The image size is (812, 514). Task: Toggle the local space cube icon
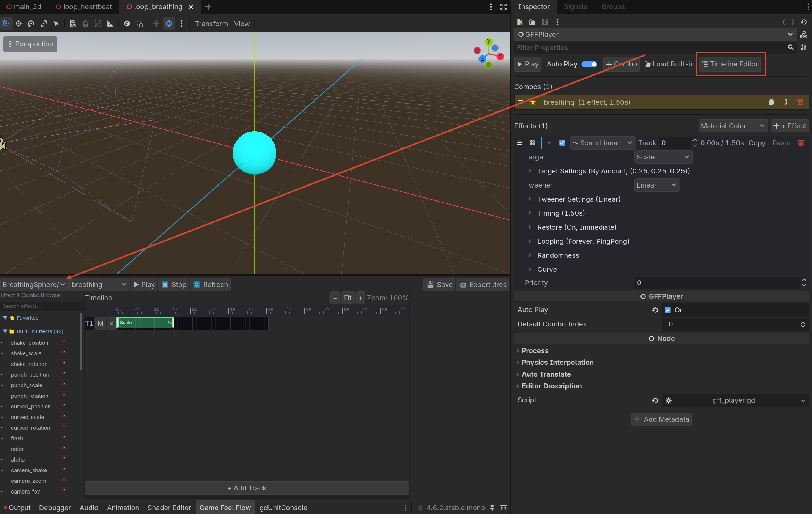coord(127,24)
